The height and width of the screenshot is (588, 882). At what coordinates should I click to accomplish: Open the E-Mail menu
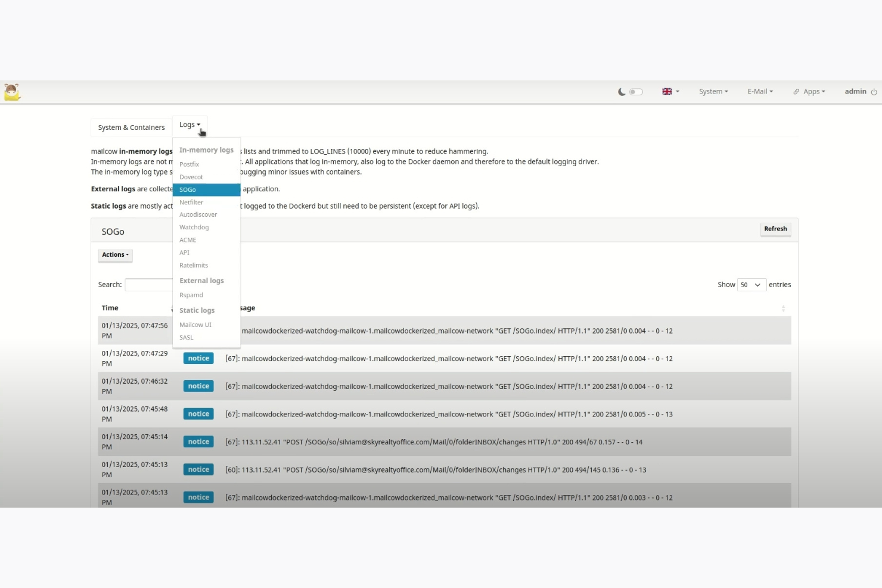tap(760, 92)
